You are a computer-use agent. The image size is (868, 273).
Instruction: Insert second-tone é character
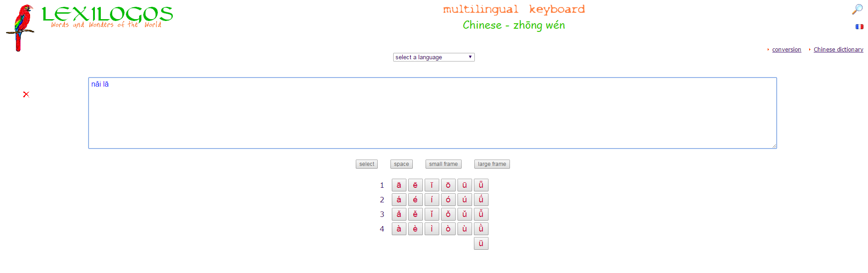point(415,200)
